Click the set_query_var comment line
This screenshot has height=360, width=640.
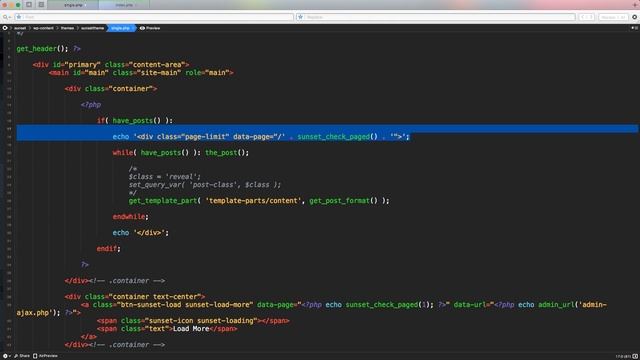pos(205,184)
